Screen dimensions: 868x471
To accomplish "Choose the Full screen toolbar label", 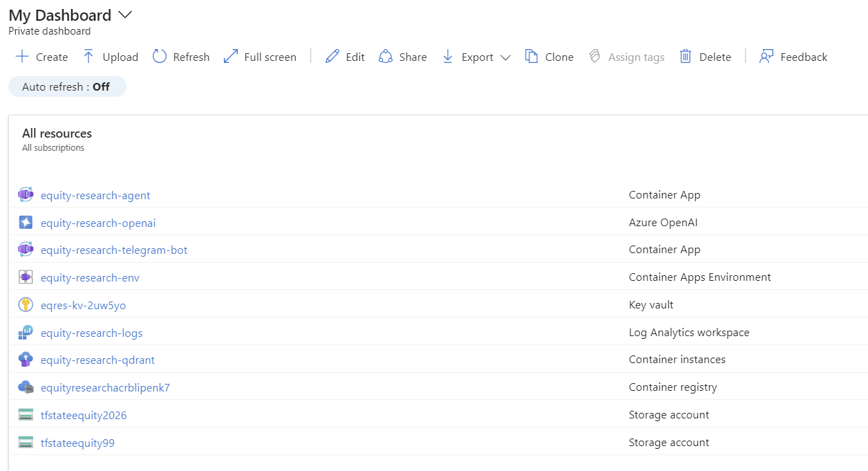I will (270, 57).
